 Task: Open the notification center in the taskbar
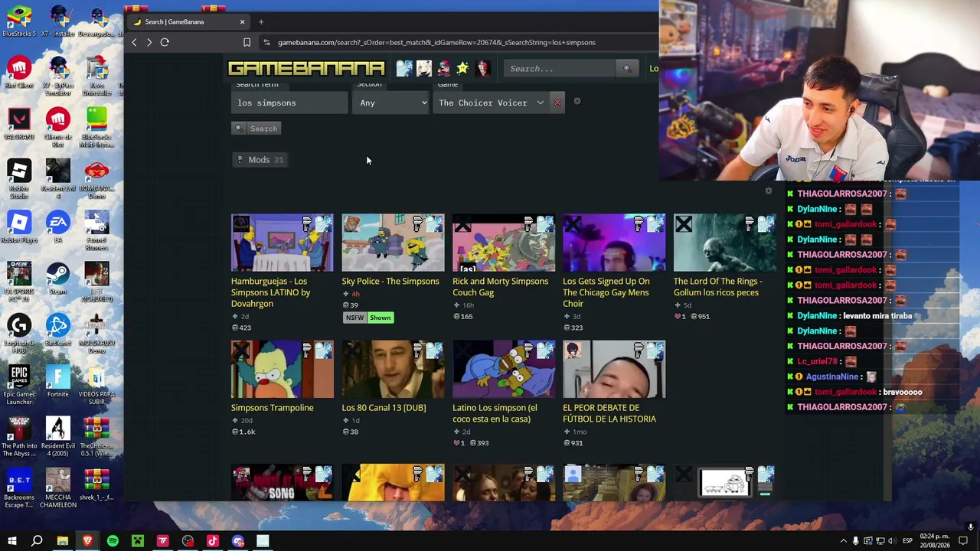963,541
